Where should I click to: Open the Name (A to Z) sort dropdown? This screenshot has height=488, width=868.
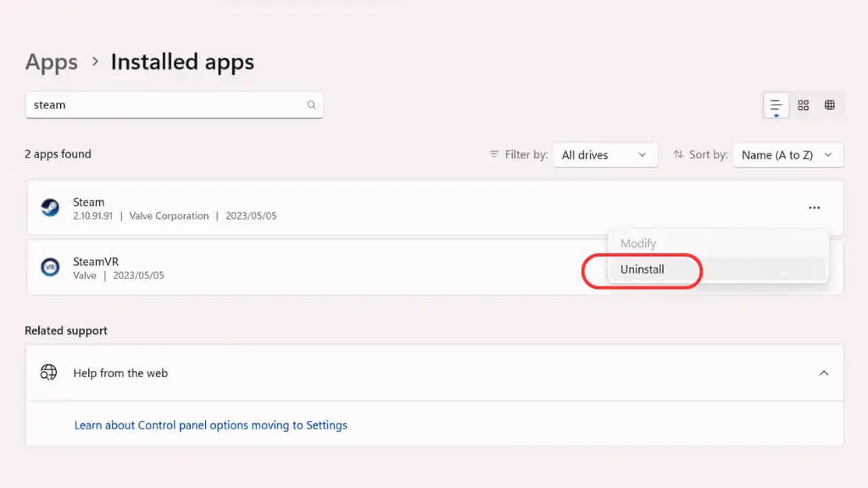point(788,155)
